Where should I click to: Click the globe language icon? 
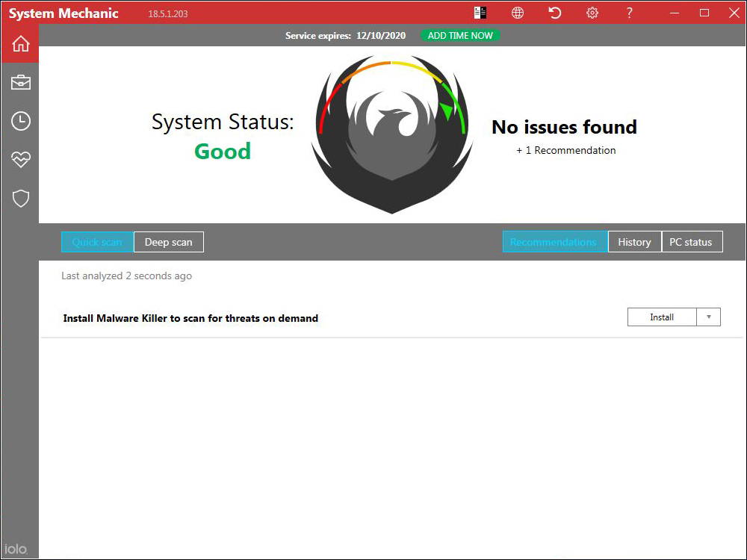pos(518,13)
